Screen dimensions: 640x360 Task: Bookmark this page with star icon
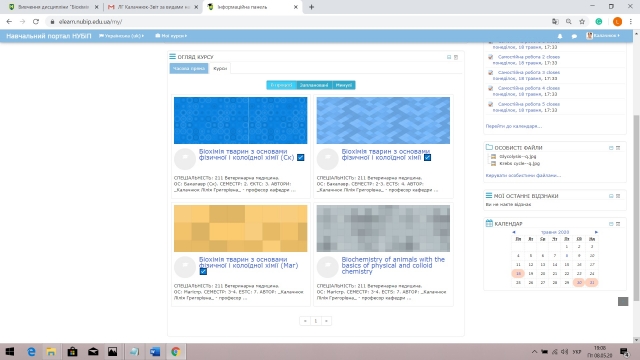(x=582, y=22)
